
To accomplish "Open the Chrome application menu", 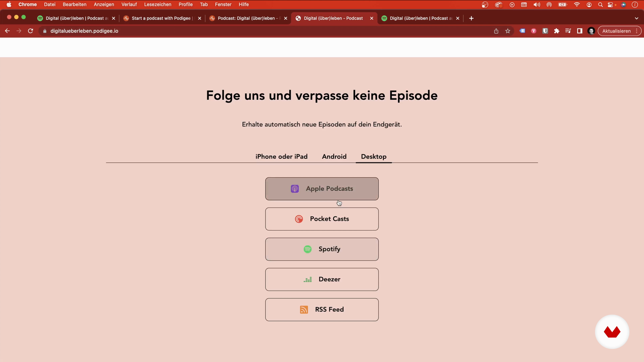I will [x=28, y=5].
